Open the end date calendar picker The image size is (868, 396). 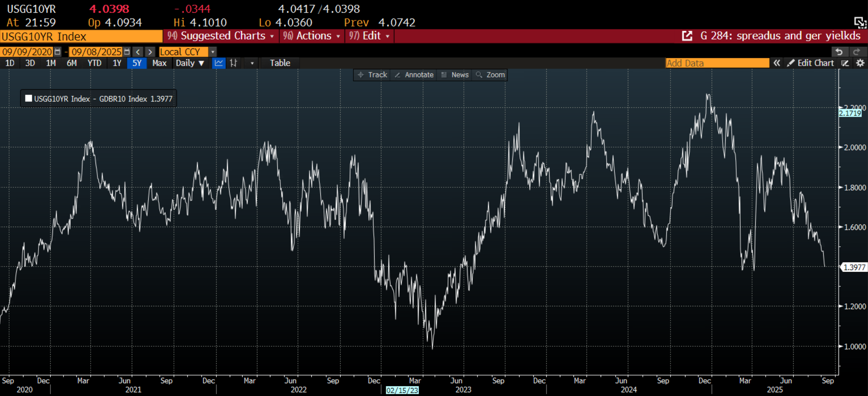(127, 52)
